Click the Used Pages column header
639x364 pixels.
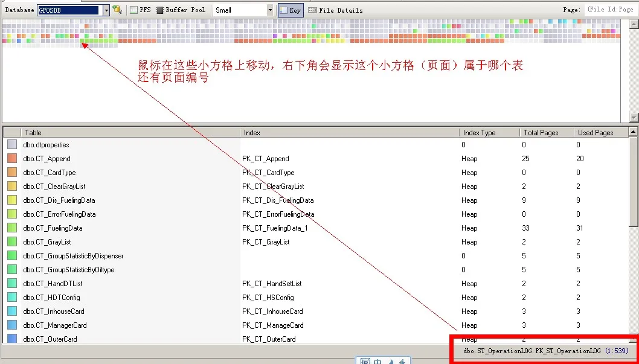tap(601, 133)
